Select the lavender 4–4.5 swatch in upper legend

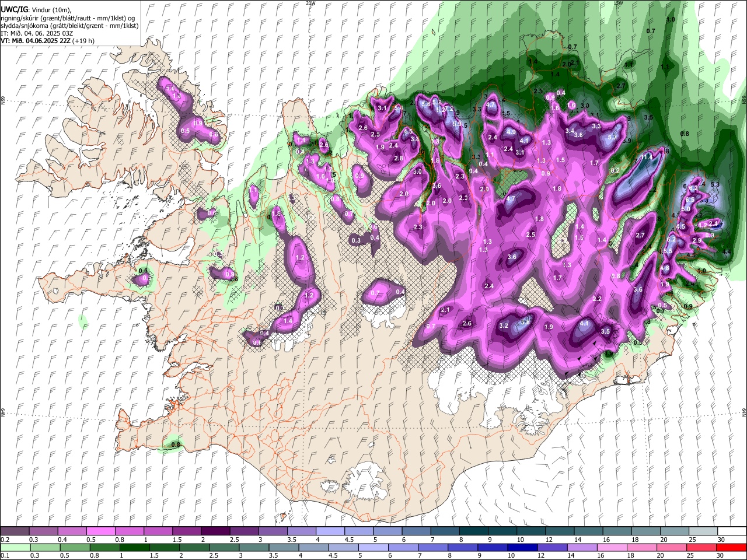click(x=330, y=531)
